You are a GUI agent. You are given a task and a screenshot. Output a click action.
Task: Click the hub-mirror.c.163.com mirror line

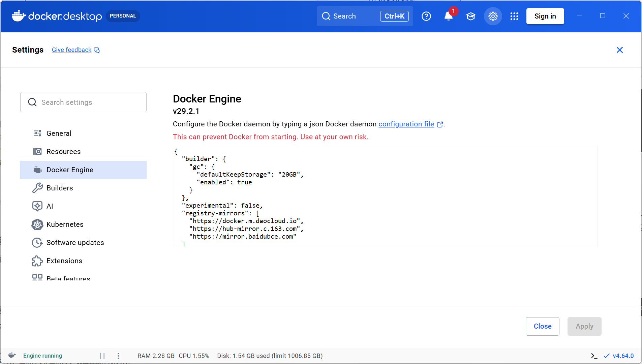click(x=246, y=229)
